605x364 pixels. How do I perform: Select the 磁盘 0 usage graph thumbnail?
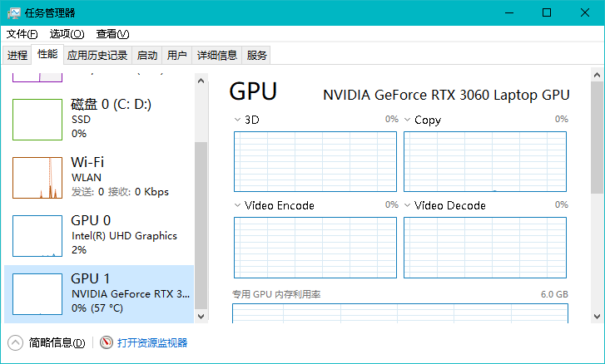click(x=37, y=120)
